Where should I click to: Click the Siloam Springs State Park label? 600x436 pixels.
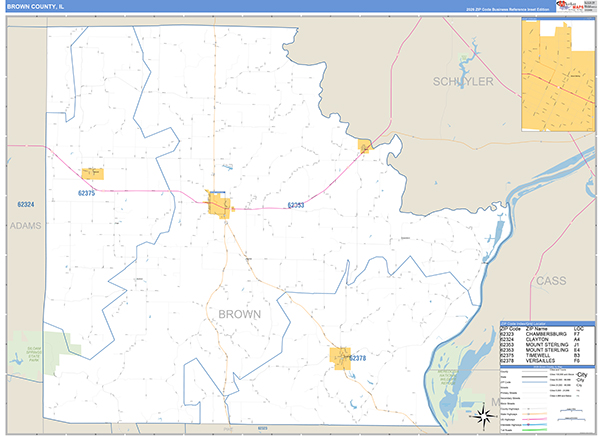pyautogui.click(x=34, y=354)
